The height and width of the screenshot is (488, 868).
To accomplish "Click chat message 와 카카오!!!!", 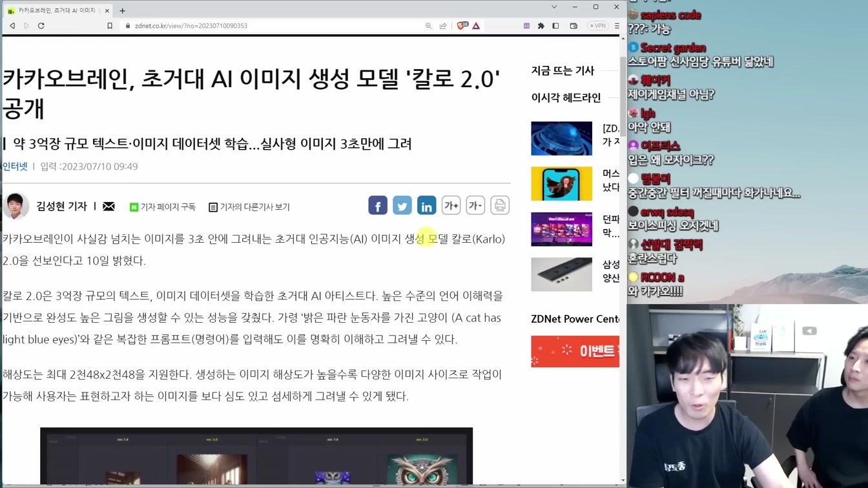I will [655, 291].
